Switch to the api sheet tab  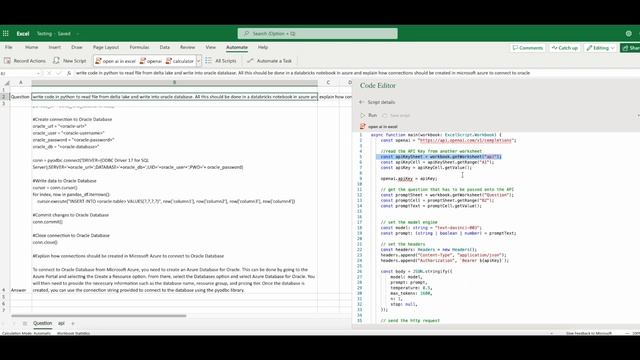click(x=61, y=323)
